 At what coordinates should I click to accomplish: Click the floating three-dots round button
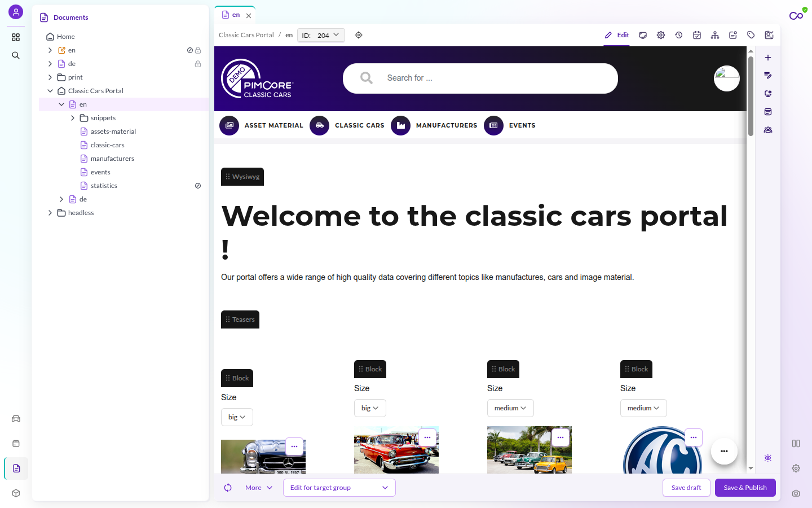pos(724,451)
